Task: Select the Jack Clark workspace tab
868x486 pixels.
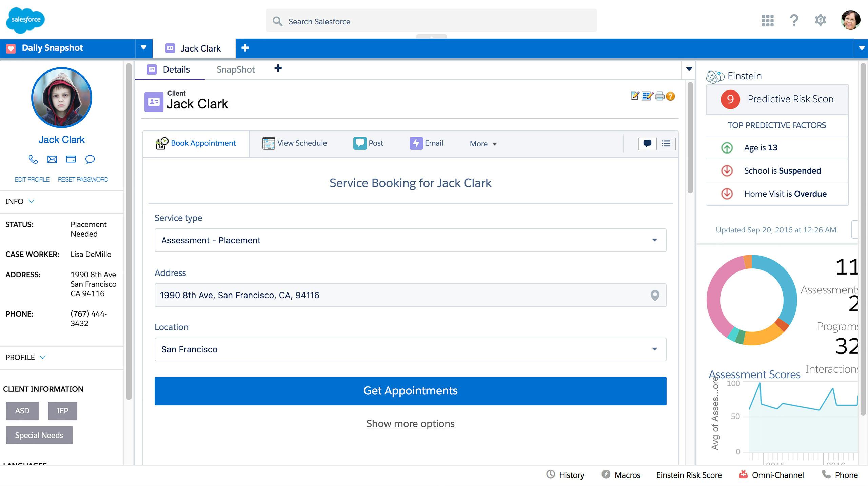Action: pos(194,48)
